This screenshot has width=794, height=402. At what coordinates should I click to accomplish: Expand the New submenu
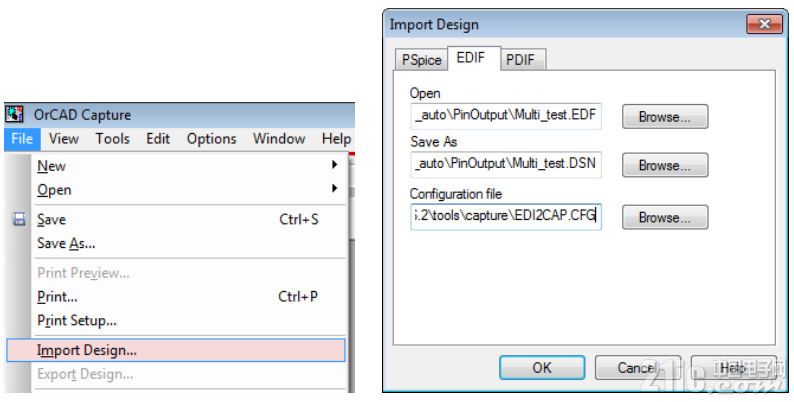[190, 166]
